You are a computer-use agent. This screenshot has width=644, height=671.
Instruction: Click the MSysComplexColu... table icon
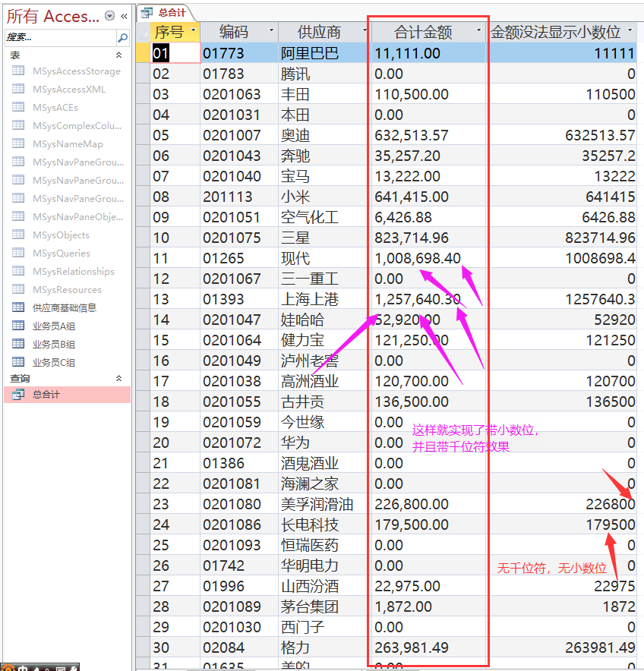tap(18, 125)
